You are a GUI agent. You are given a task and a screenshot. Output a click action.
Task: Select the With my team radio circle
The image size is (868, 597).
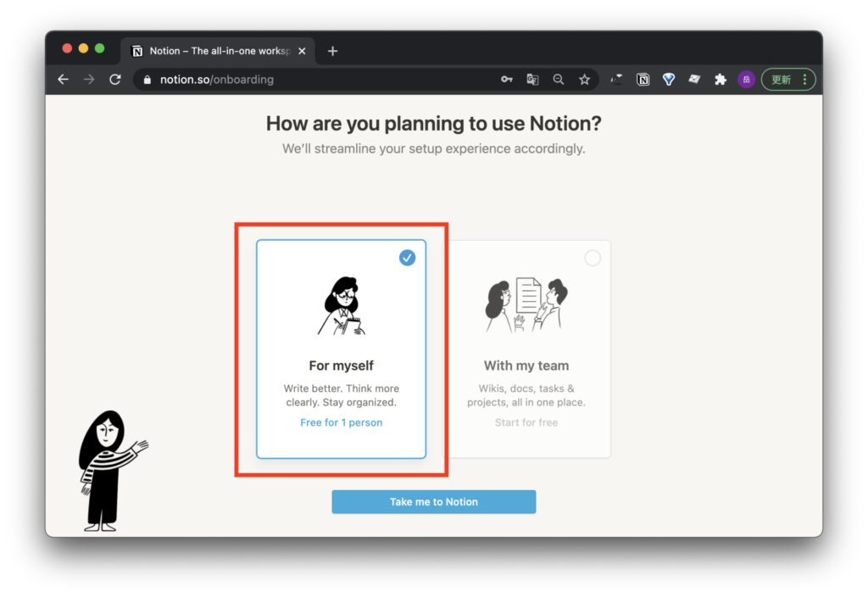pyautogui.click(x=593, y=258)
